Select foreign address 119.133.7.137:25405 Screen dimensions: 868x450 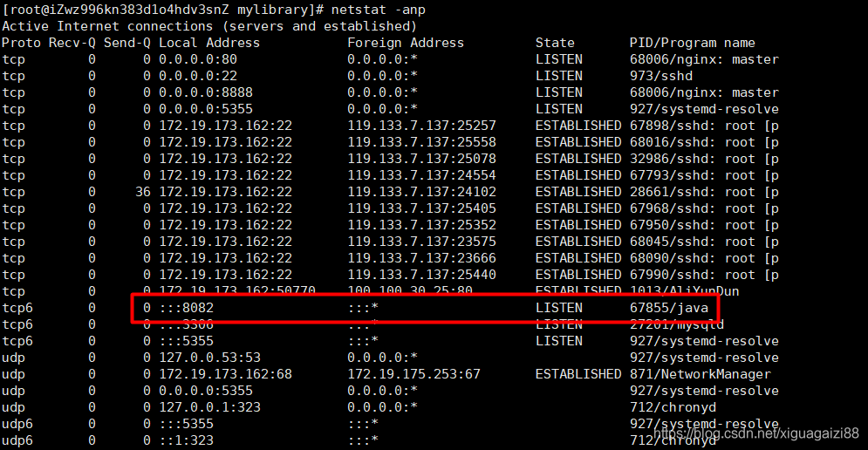(x=421, y=208)
